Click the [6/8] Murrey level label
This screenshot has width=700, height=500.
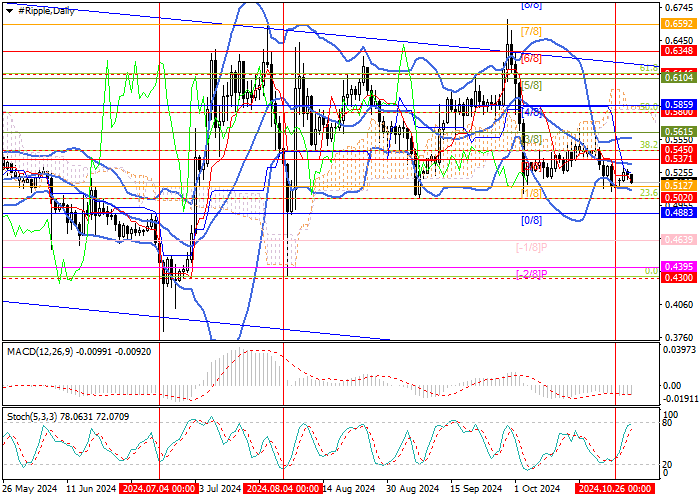(x=531, y=58)
